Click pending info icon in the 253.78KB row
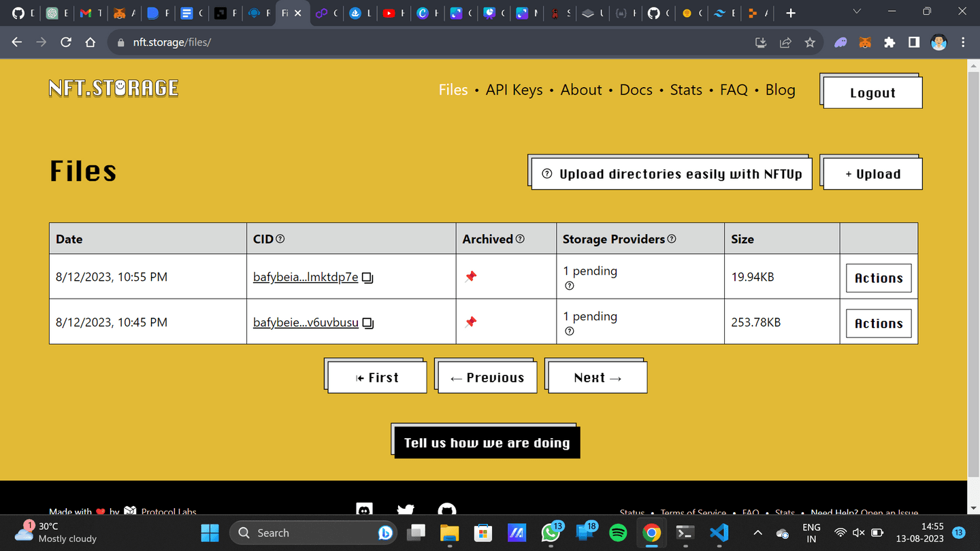Screen dimensions: 980x551 tap(570, 331)
